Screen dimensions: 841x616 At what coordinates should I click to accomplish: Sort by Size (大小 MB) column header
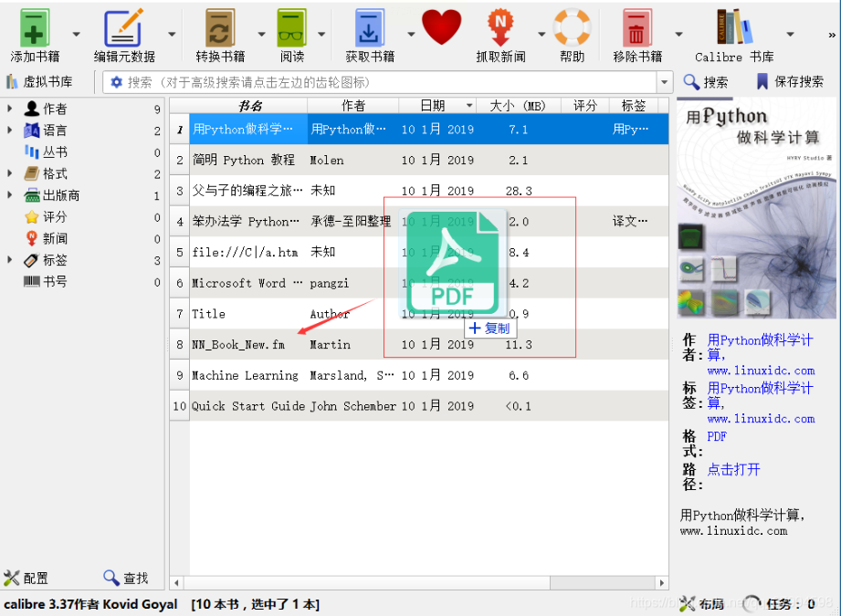click(518, 106)
